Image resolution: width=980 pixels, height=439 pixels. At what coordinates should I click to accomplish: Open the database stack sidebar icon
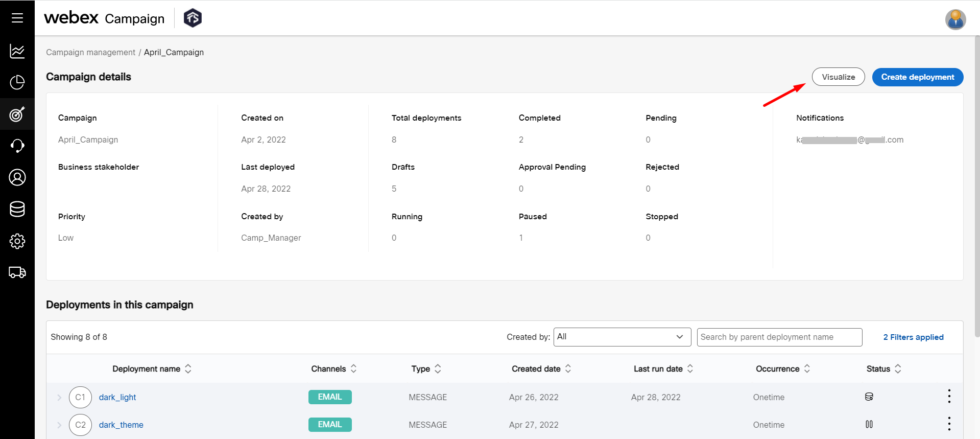pos(17,209)
